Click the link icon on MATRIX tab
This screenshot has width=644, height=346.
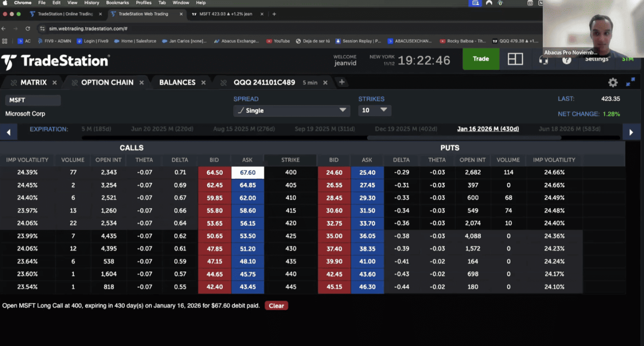pyautogui.click(x=14, y=83)
